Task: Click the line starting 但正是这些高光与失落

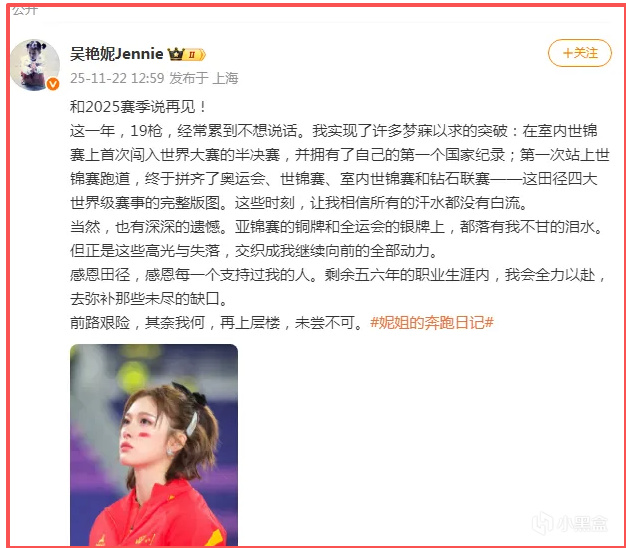Action: point(254,251)
